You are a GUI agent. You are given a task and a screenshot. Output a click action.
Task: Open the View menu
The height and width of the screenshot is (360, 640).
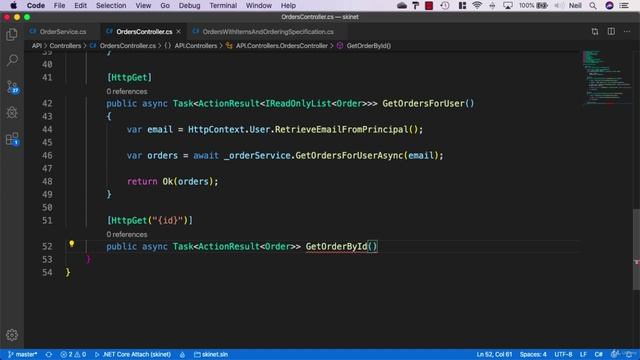point(143,5)
